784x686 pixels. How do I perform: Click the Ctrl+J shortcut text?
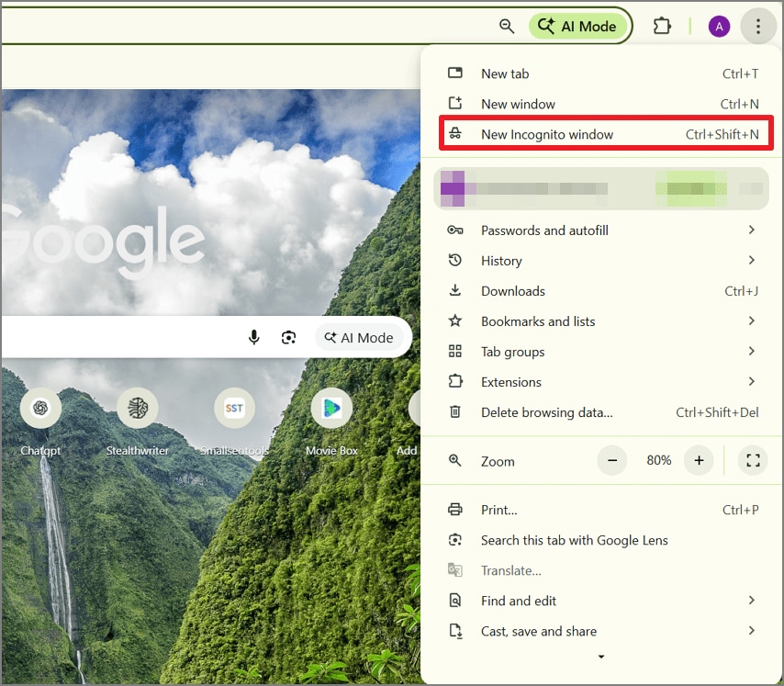[x=741, y=291]
